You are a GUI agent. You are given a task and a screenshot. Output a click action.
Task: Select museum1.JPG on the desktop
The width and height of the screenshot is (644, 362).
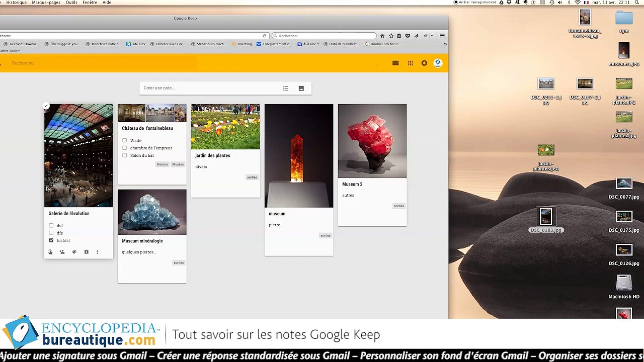[x=624, y=54]
